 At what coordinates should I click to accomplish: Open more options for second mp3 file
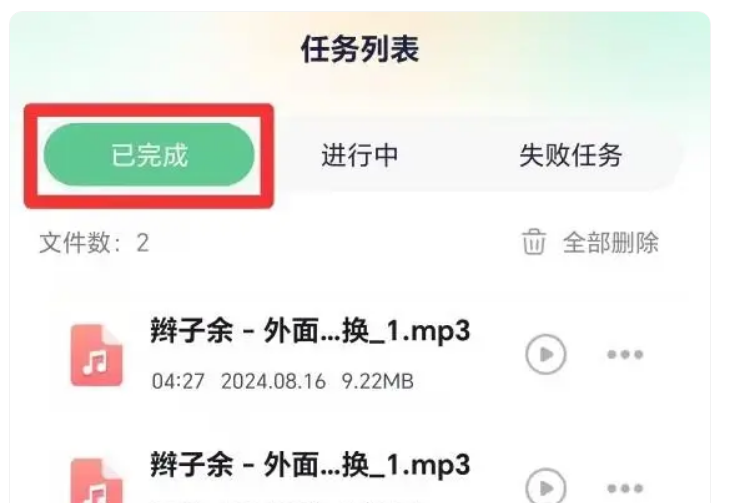(x=625, y=489)
